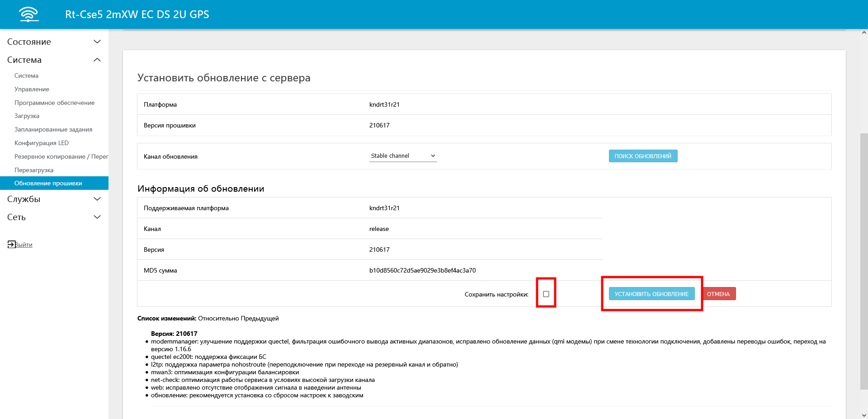Click the mwan3 changelog line
The width and height of the screenshot is (868, 419).
[225, 372]
